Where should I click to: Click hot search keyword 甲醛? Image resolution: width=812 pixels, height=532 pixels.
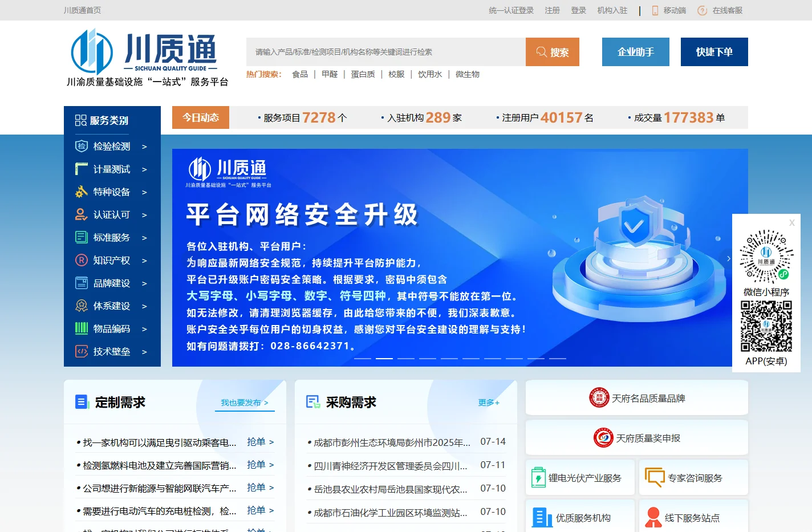tap(330, 74)
